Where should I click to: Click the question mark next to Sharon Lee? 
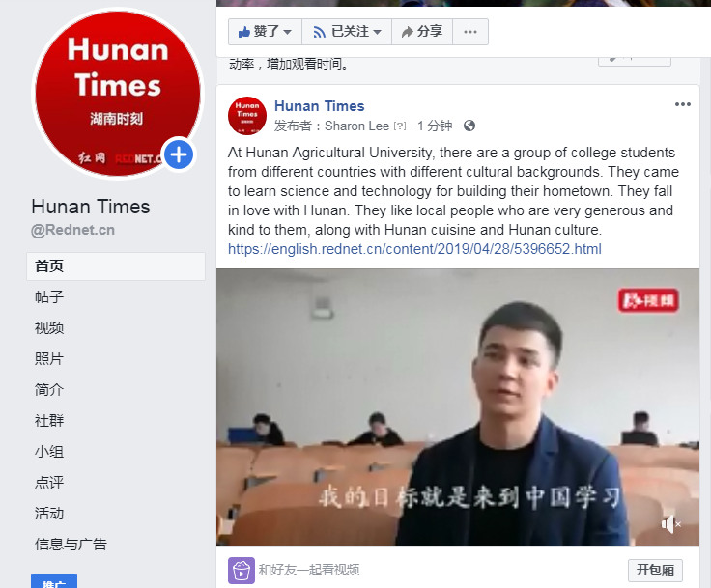tap(400, 126)
